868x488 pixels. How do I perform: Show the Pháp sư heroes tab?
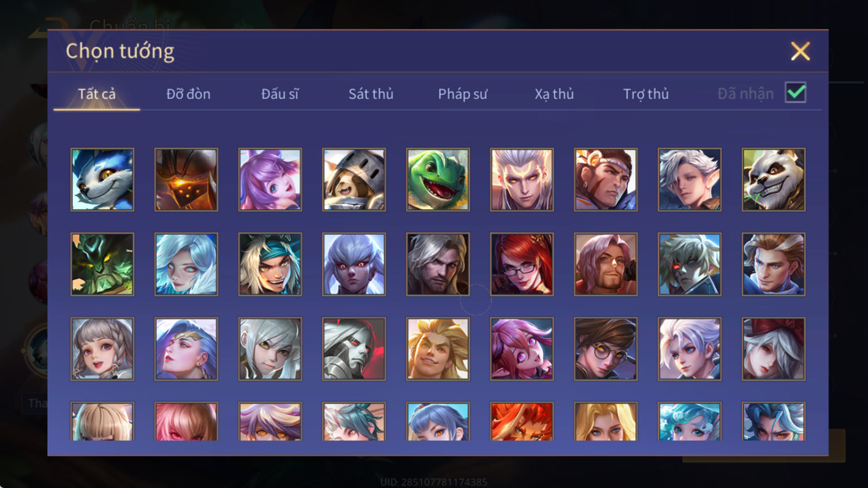tap(462, 94)
